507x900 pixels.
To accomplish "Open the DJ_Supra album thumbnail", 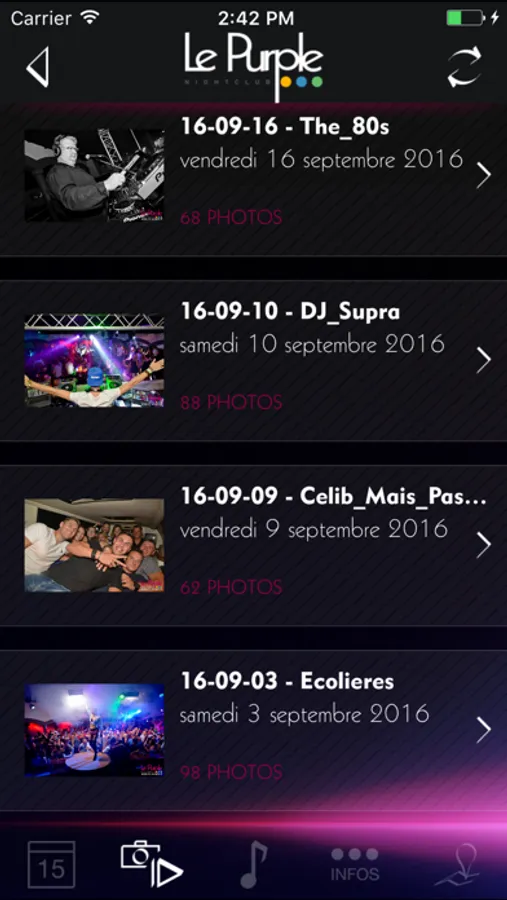I will coord(94,360).
